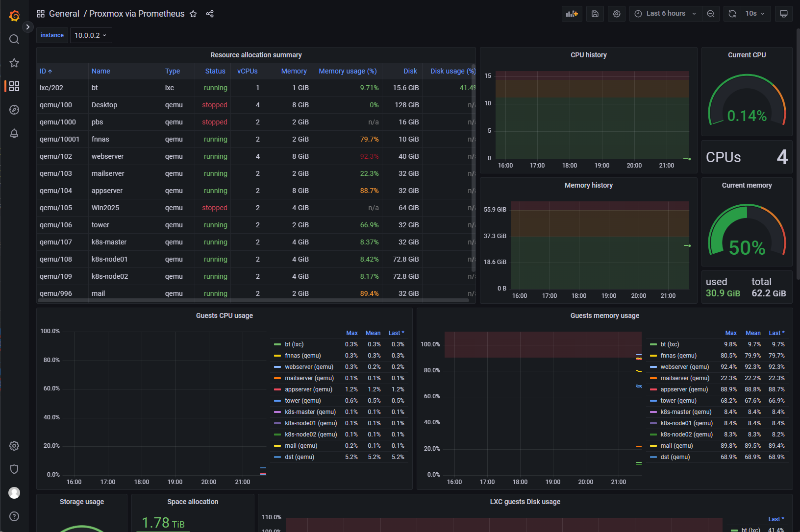This screenshot has height=532, width=800.
Task: Sort table by Status column
Action: pos(215,71)
